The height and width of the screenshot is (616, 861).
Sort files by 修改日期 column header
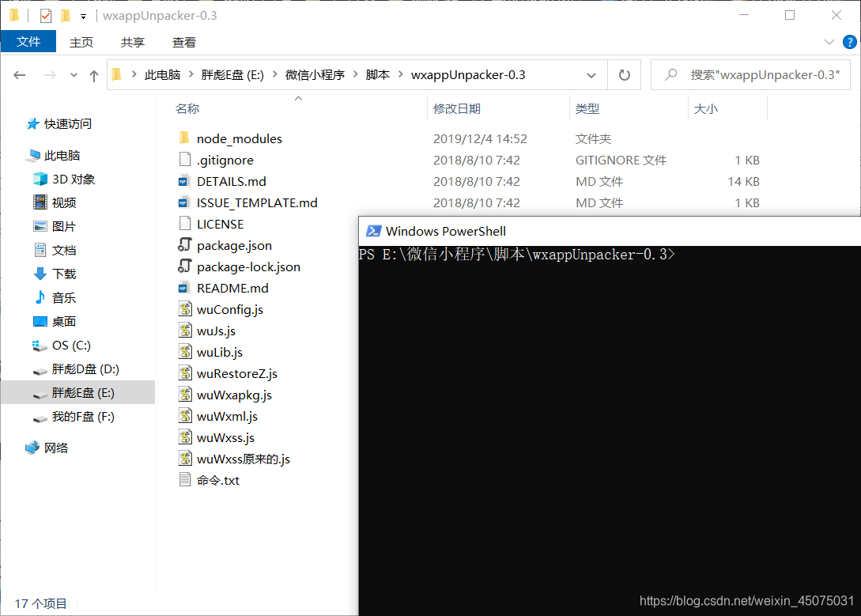[457, 108]
